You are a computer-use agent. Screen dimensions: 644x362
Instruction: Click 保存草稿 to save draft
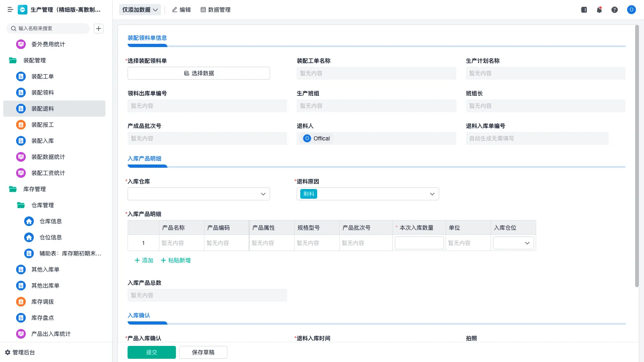pos(203,352)
